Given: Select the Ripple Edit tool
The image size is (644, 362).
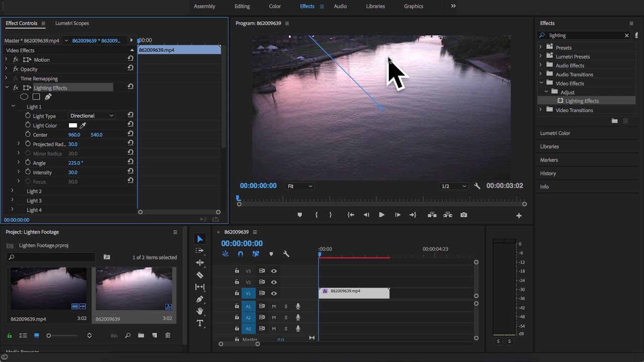Looking at the screenshot, I should 200,262.
